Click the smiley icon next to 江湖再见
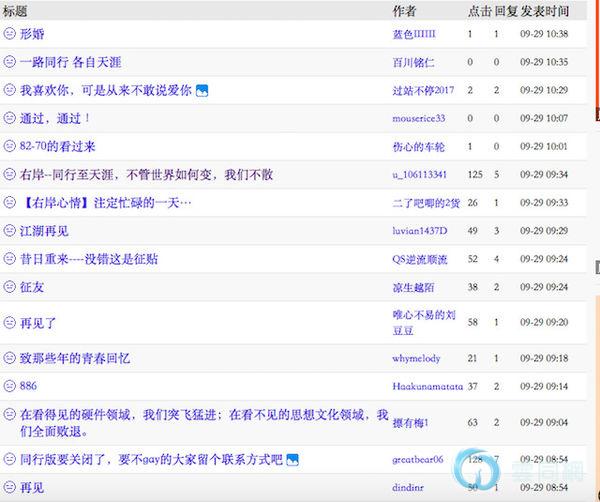The width and height of the screenshot is (600, 502). click(10, 231)
